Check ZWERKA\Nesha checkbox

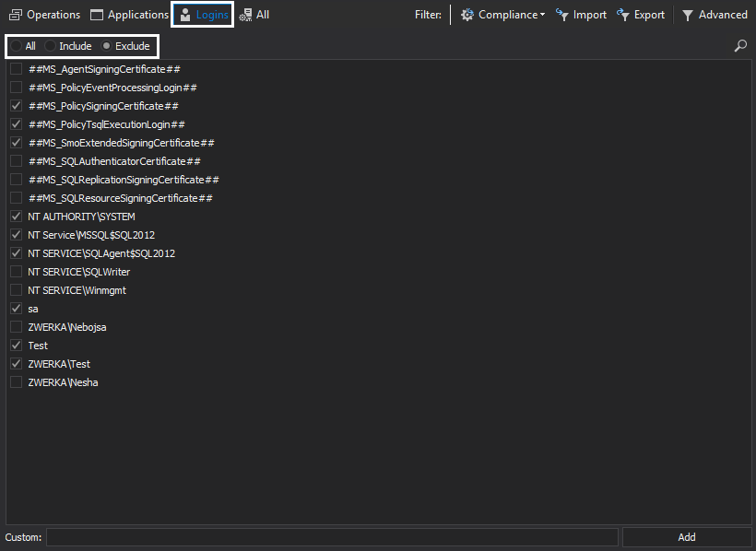click(17, 382)
